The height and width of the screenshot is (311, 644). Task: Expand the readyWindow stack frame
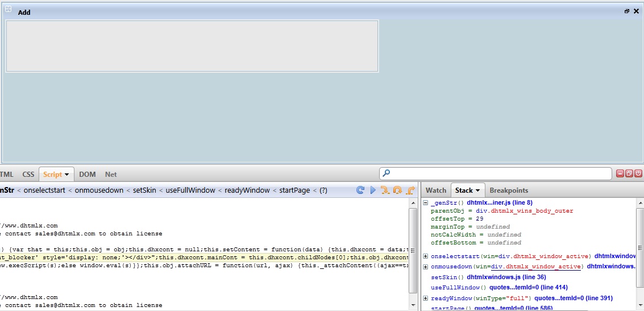(x=426, y=298)
